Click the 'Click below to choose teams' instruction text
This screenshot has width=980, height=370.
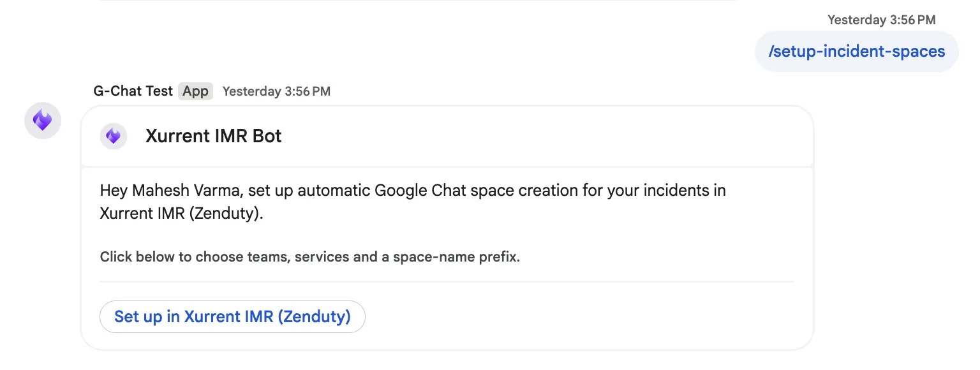[310, 257]
